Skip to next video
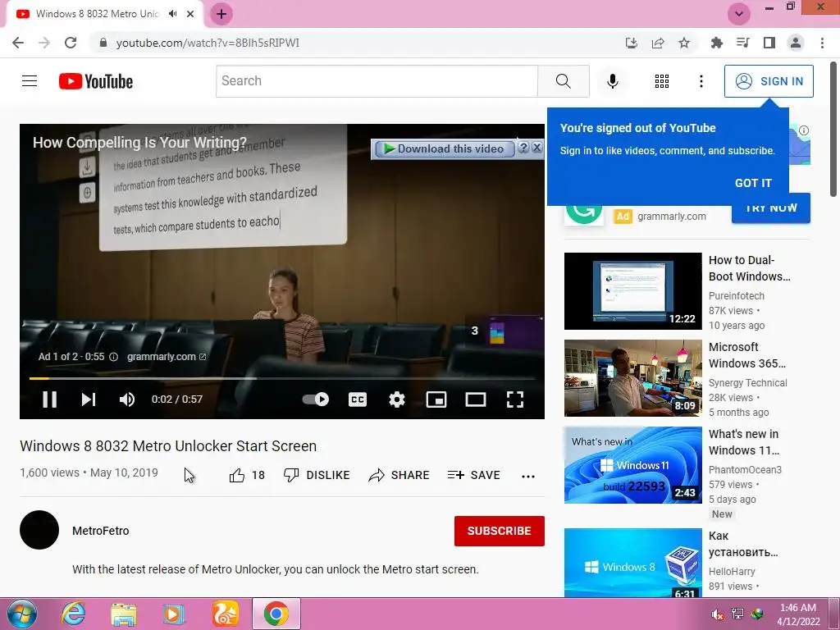 tap(89, 399)
